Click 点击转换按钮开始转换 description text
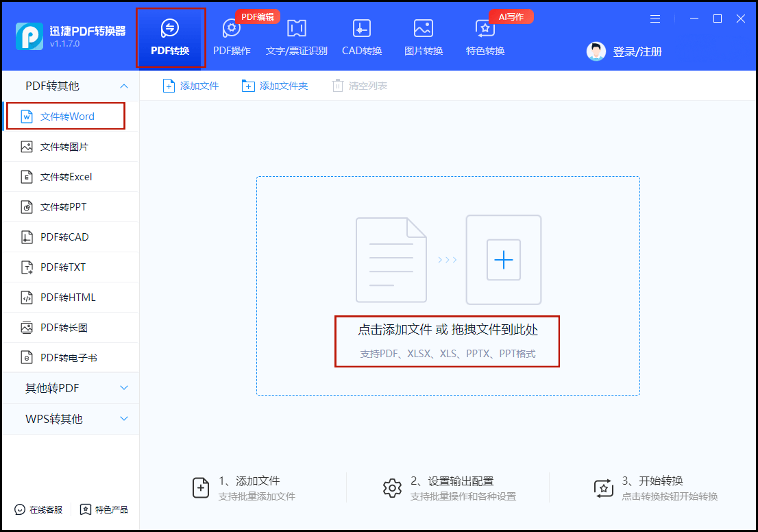Screen dimensions: 758x532 pyautogui.click(x=670, y=497)
